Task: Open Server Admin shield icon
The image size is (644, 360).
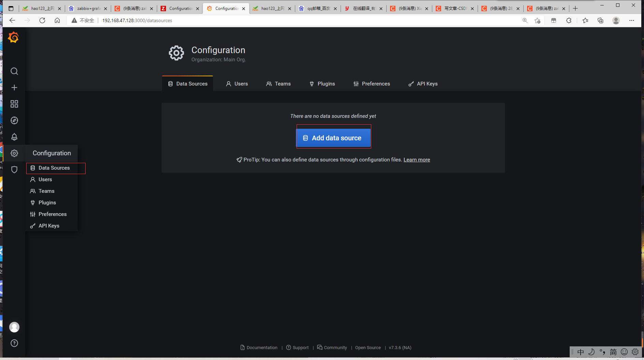Action: (14, 169)
